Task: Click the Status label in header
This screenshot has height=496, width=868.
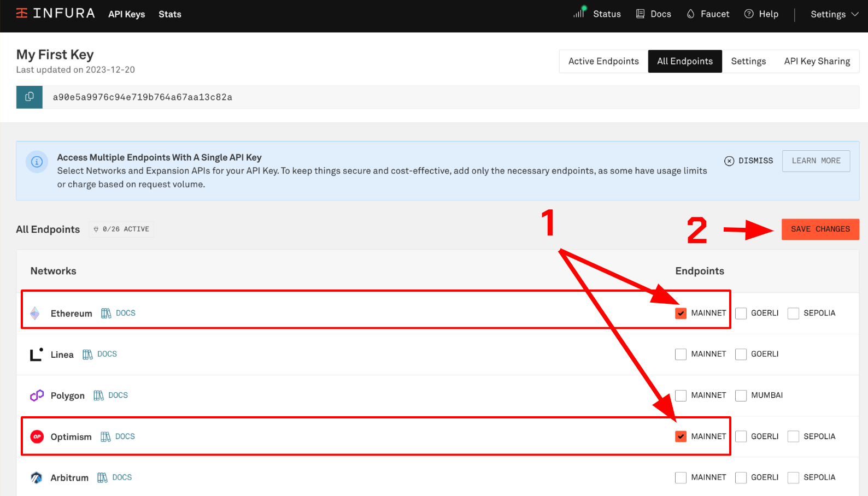Action: coord(607,14)
